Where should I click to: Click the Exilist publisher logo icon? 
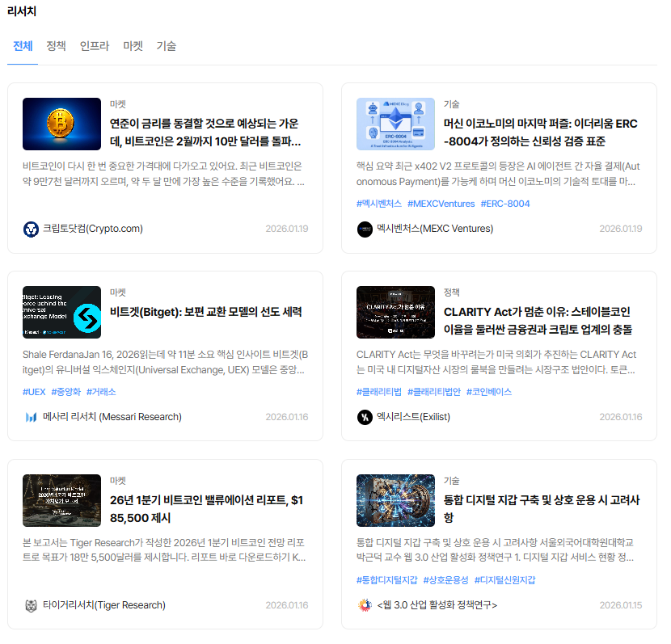tap(365, 417)
